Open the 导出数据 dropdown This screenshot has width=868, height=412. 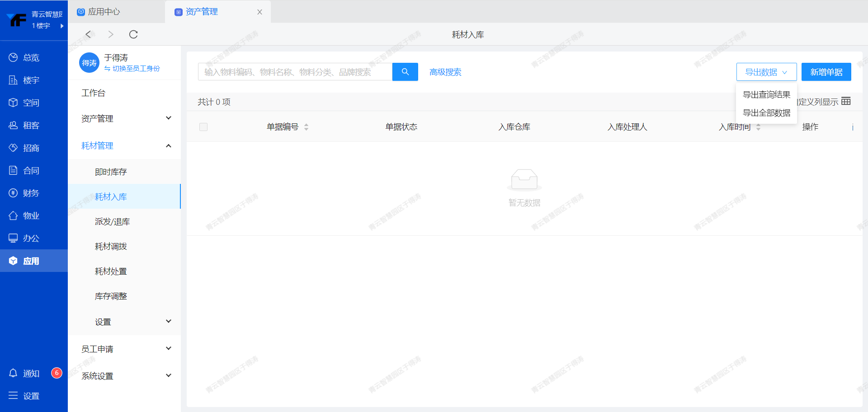pyautogui.click(x=766, y=72)
